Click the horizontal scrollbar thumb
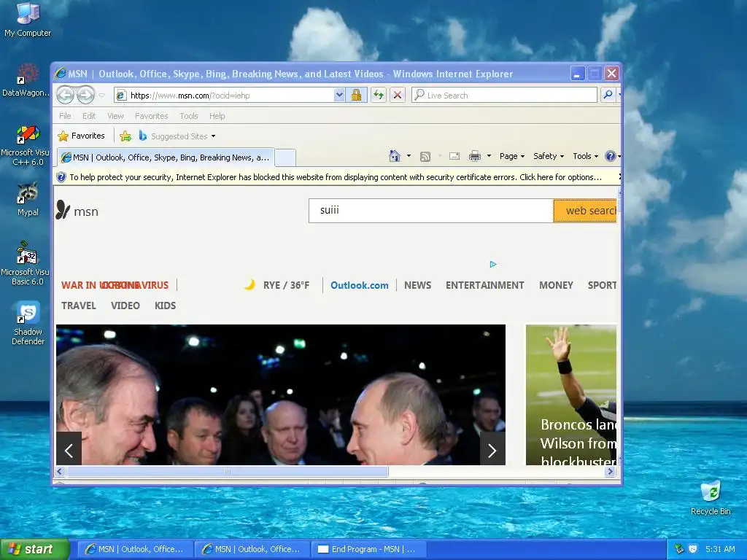The height and width of the screenshot is (560, 747). point(228,472)
